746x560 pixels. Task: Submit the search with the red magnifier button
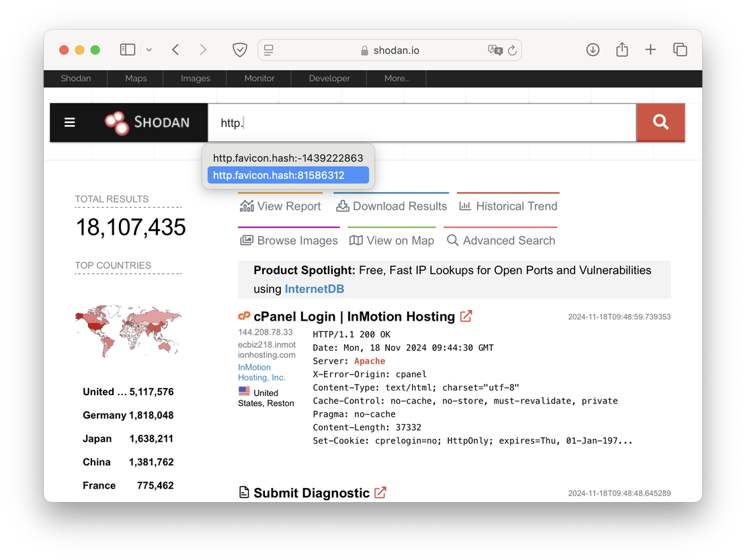point(661,122)
